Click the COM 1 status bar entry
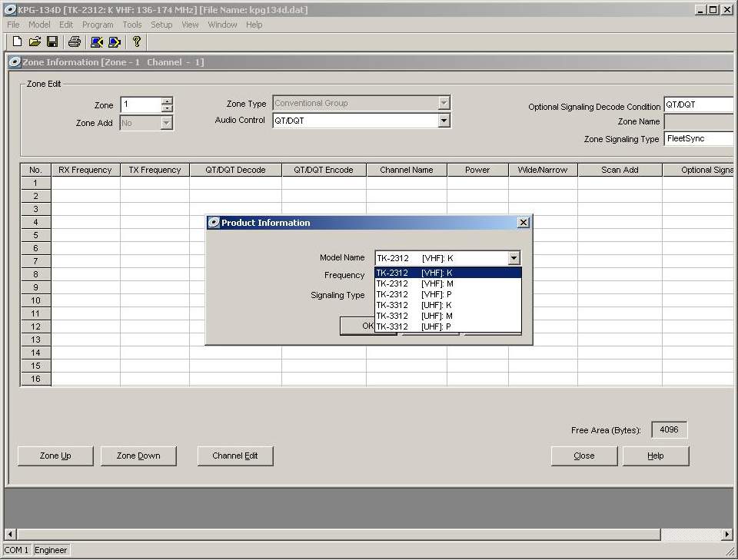The image size is (738, 560). [x=17, y=550]
